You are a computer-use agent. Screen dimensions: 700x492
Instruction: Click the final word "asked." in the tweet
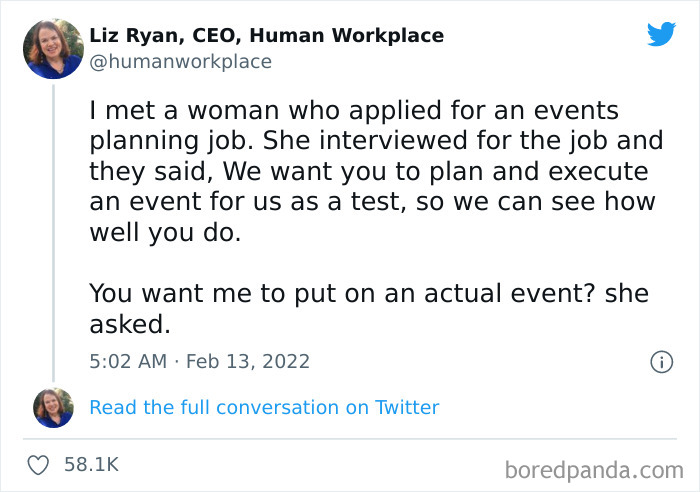(131, 325)
